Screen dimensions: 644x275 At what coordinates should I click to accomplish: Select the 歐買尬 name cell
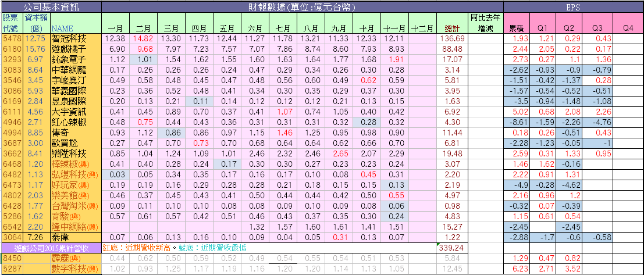pyautogui.click(x=76, y=142)
